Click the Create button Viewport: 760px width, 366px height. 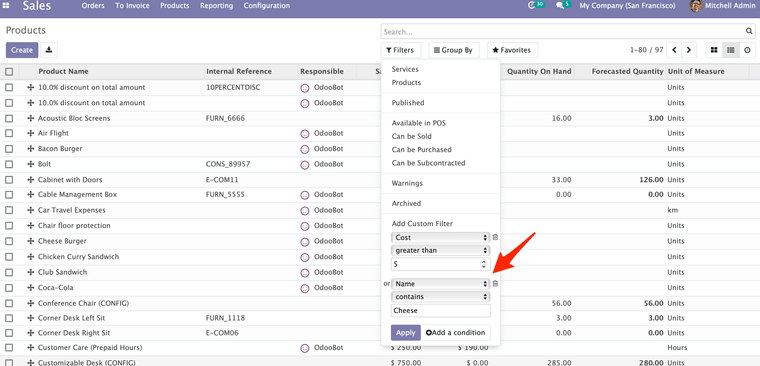(22, 50)
